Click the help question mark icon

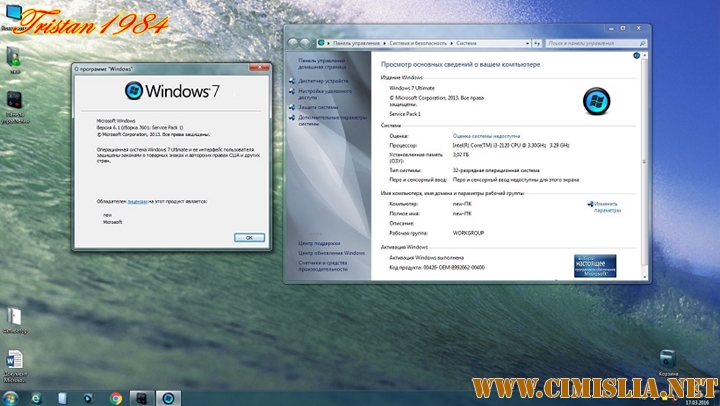click(637, 56)
